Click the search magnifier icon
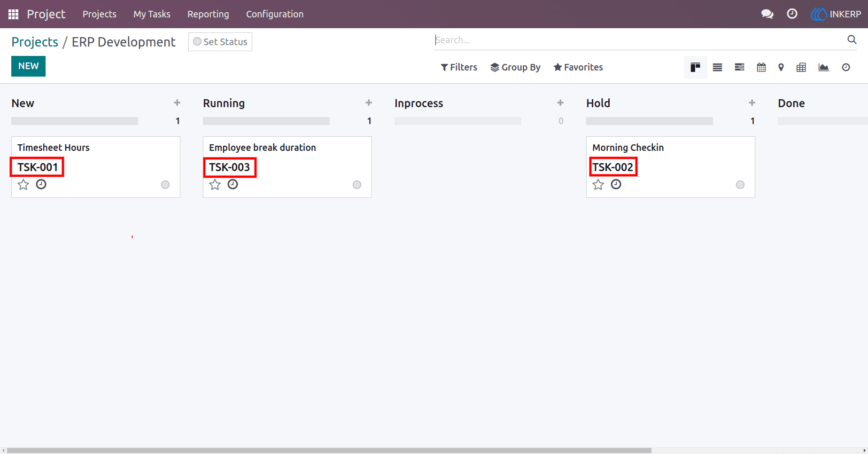Viewport: 868px width, 454px height. 852,39
